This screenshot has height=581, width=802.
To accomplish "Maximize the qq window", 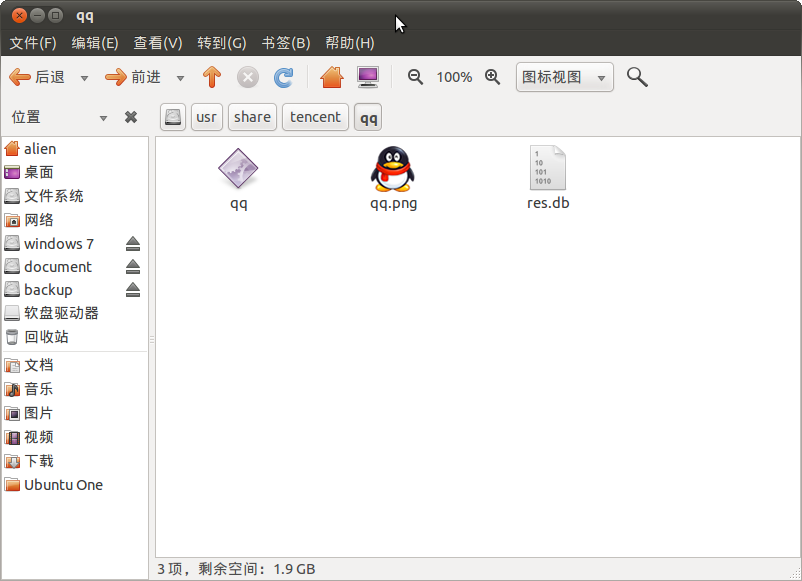I will click(x=55, y=16).
